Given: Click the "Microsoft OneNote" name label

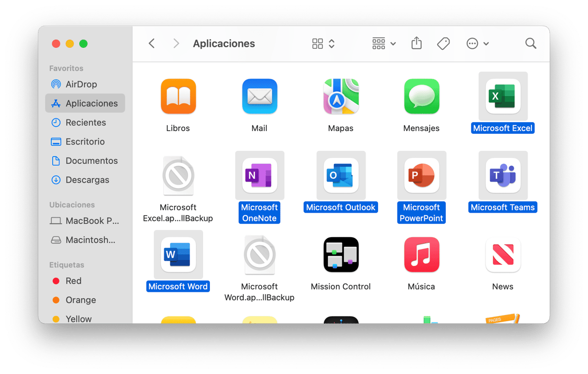Looking at the screenshot, I should pos(260,213).
